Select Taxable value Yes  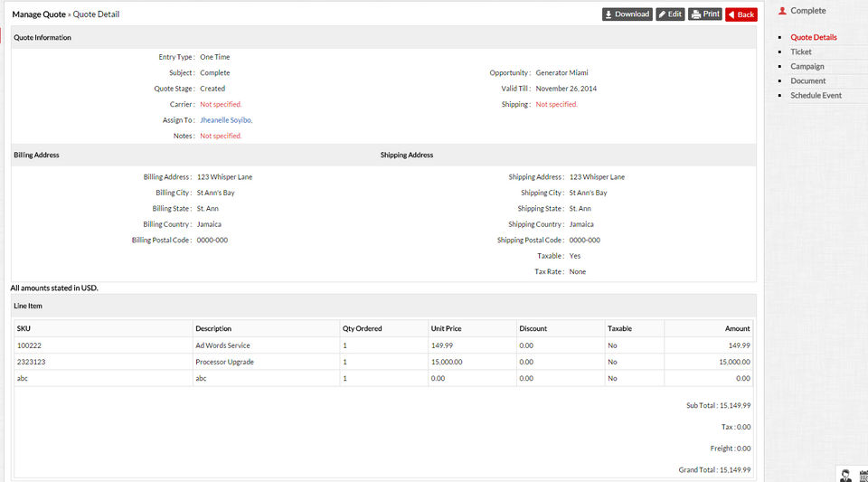575,256
